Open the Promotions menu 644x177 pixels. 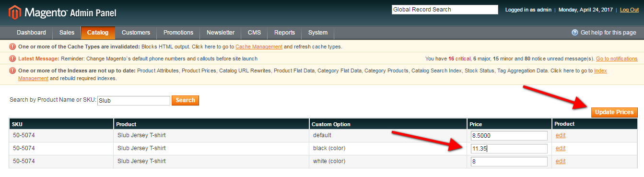tap(178, 33)
